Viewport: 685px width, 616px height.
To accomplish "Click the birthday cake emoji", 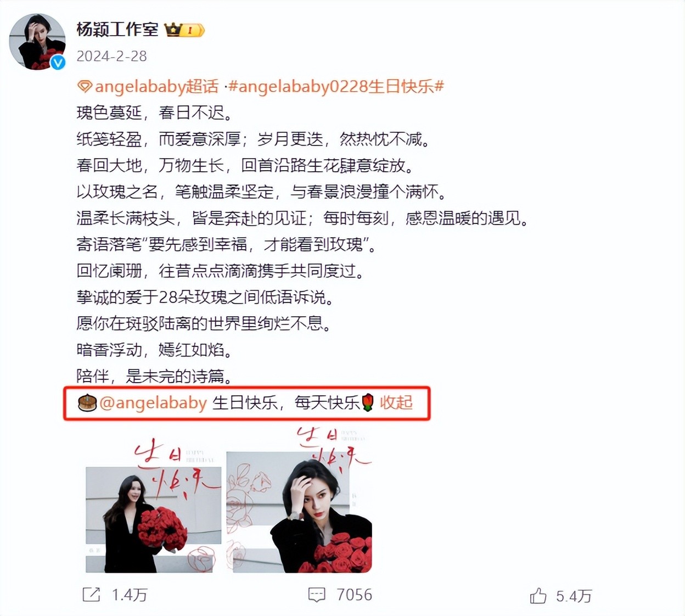I will [87, 403].
